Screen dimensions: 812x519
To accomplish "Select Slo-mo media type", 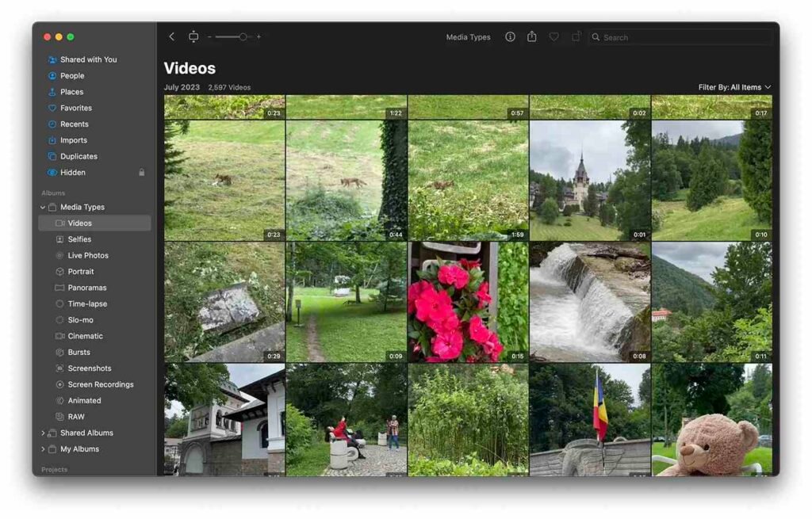I will (80, 320).
